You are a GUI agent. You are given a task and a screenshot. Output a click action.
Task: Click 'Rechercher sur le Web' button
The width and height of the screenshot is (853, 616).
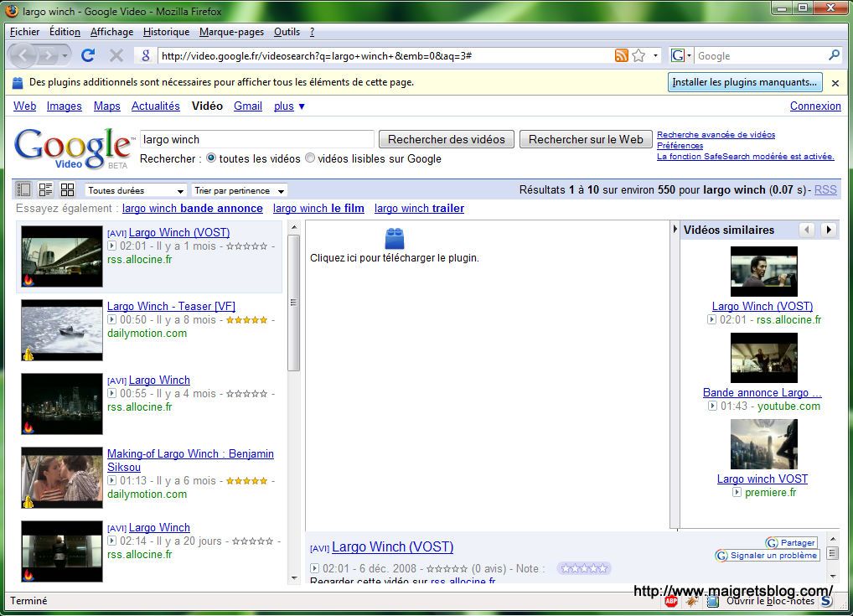pyautogui.click(x=586, y=139)
